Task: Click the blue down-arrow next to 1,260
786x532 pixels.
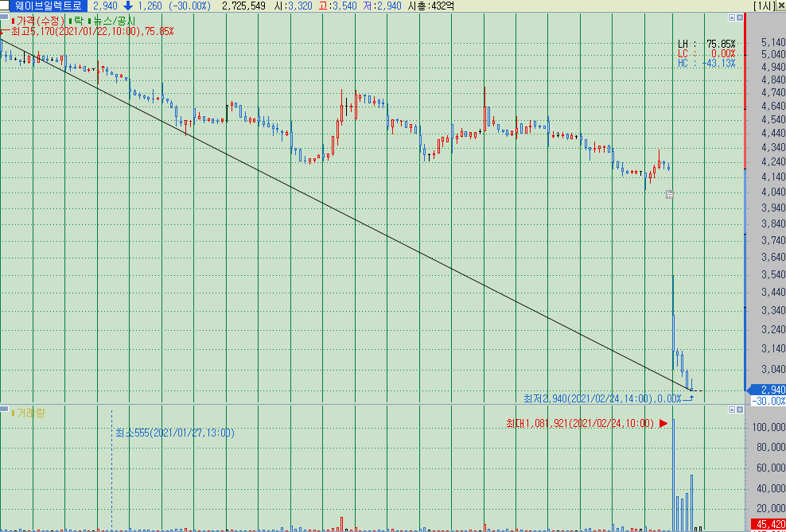Action: (x=128, y=6)
